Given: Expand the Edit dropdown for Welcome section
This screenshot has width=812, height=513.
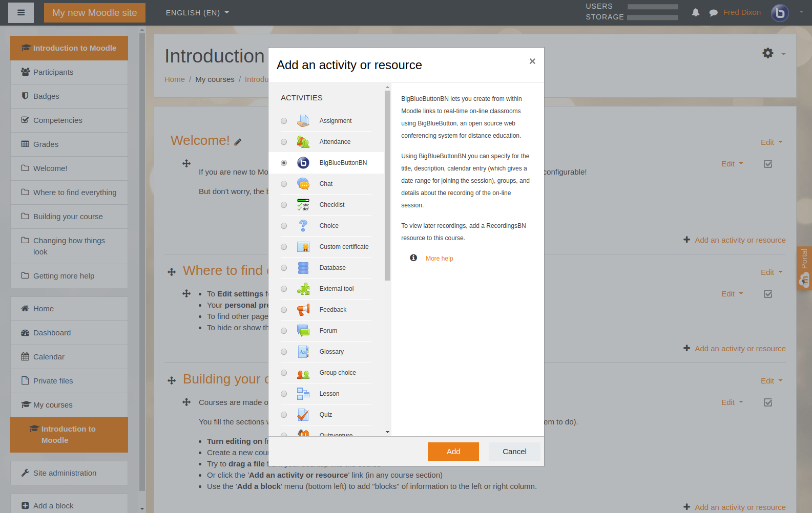Looking at the screenshot, I should pyautogui.click(x=772, y=142).
